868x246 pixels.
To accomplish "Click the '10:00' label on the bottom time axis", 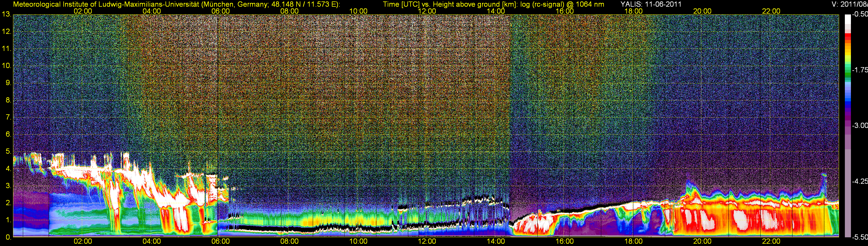I will pos(358,241).
